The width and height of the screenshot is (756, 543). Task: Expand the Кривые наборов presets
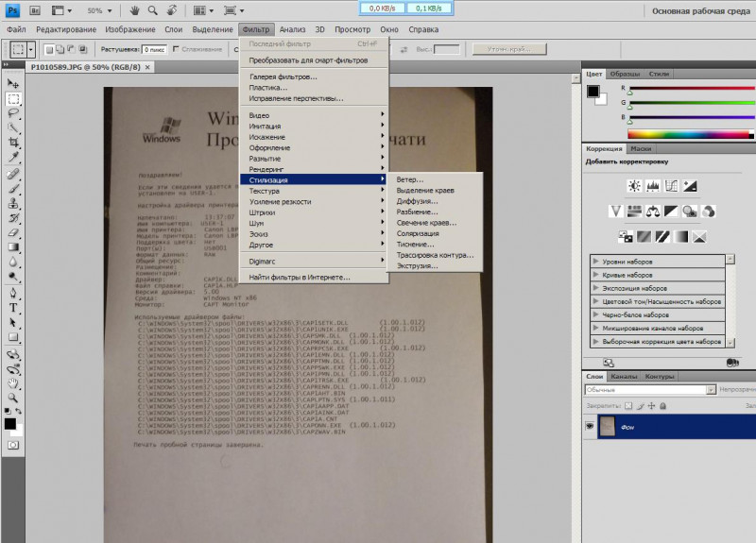pos(596,274)
